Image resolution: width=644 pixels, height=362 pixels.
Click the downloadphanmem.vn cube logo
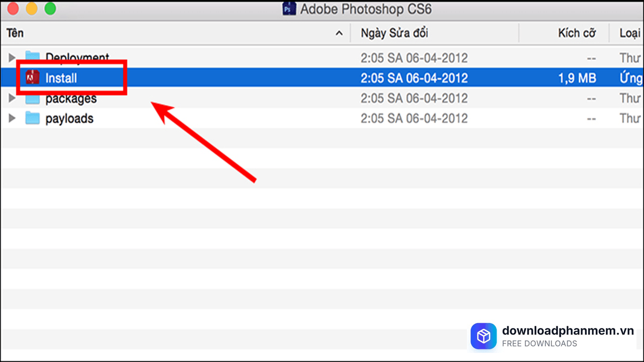484,336
